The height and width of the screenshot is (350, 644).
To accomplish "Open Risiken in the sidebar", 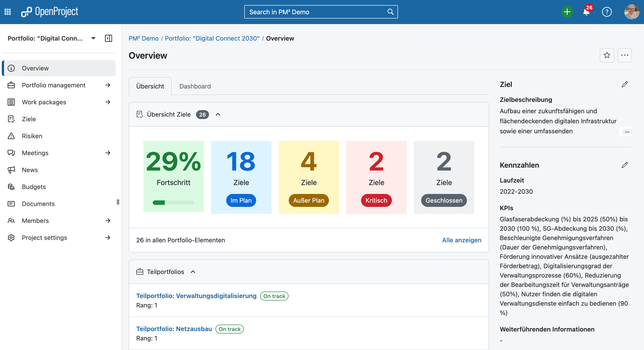I will coord(32,136).
